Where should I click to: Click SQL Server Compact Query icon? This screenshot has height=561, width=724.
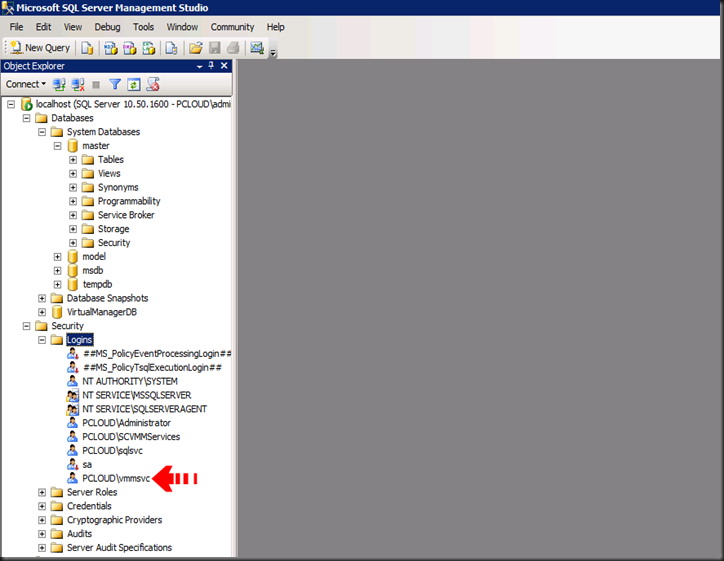click(x=171, y=48)
